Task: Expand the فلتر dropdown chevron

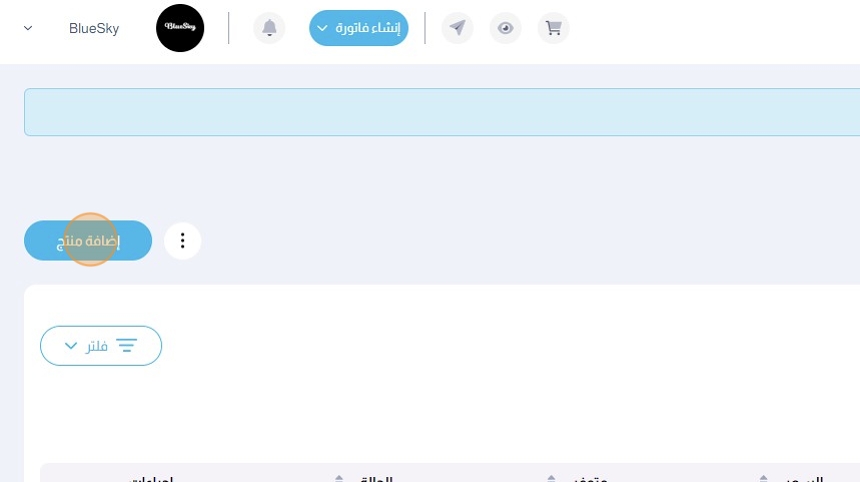Action: (71, 345)
